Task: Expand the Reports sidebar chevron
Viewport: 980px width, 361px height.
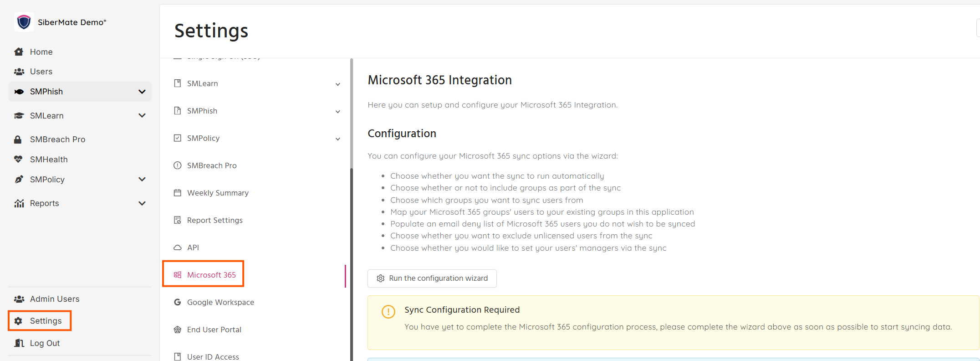Action: [142, 203]
